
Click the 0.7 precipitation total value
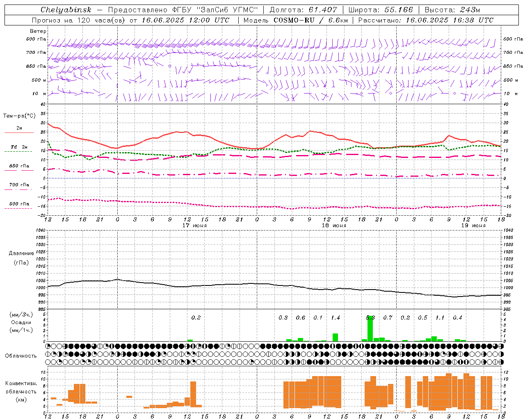tap(388, 318)
